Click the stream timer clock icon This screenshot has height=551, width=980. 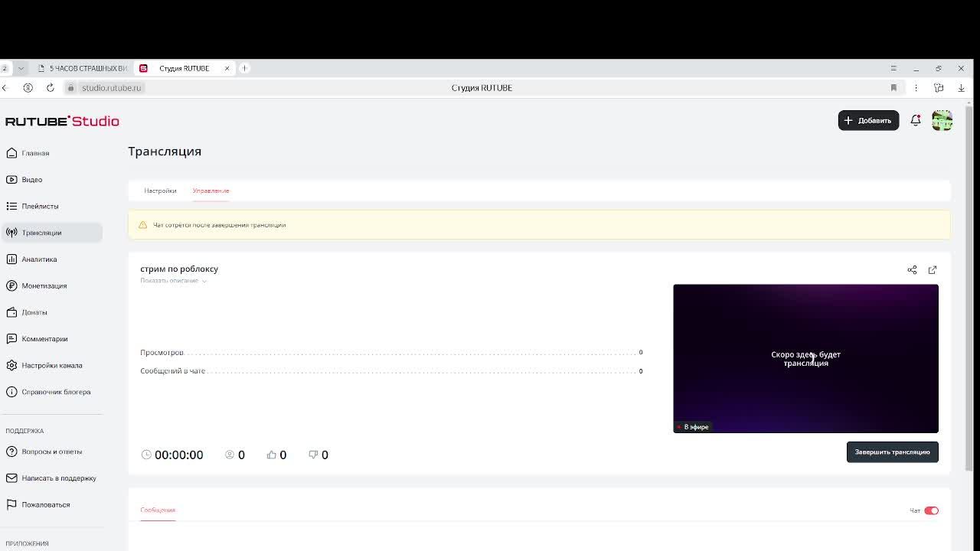(x=146, y=455)
